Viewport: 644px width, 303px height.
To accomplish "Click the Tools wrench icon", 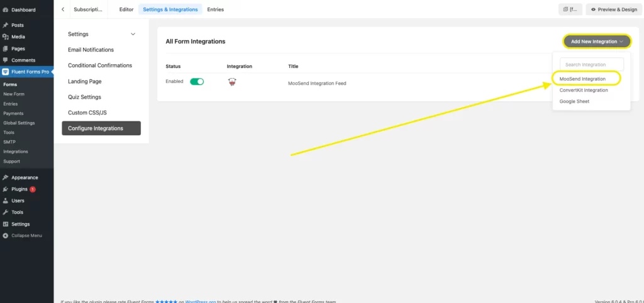I will point(5,212).
